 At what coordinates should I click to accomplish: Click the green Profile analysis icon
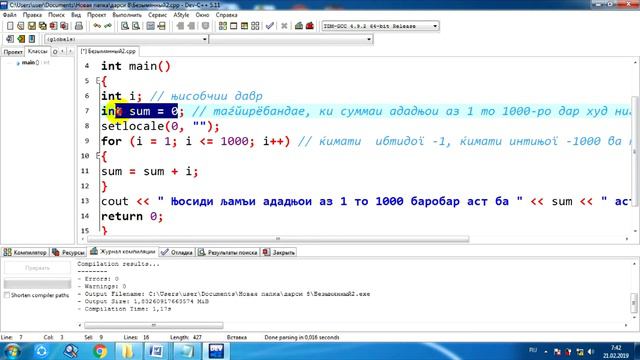(x=299, y=26)
